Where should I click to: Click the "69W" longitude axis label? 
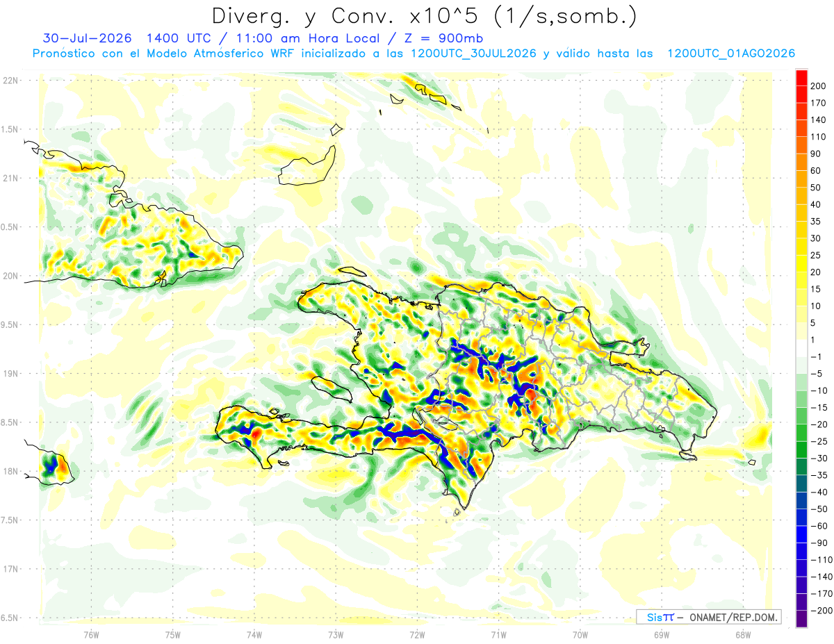(x=661, y=634)
